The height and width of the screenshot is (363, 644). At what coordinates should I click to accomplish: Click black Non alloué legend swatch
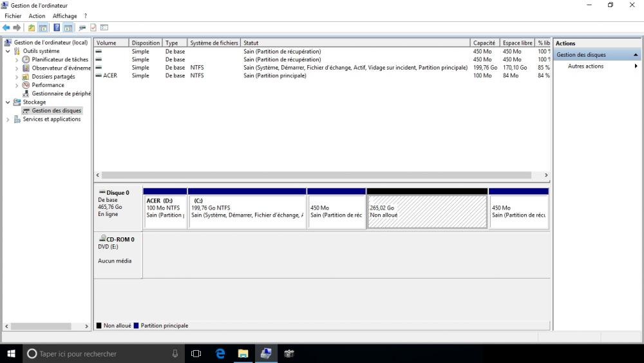(x=99, y=326)
